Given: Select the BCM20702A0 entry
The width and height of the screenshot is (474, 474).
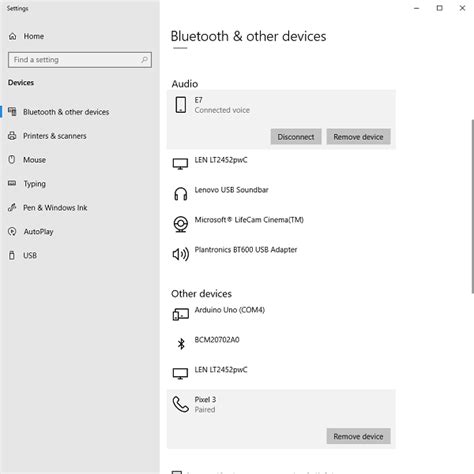Looking at the screenshot, I should point(217,340).
